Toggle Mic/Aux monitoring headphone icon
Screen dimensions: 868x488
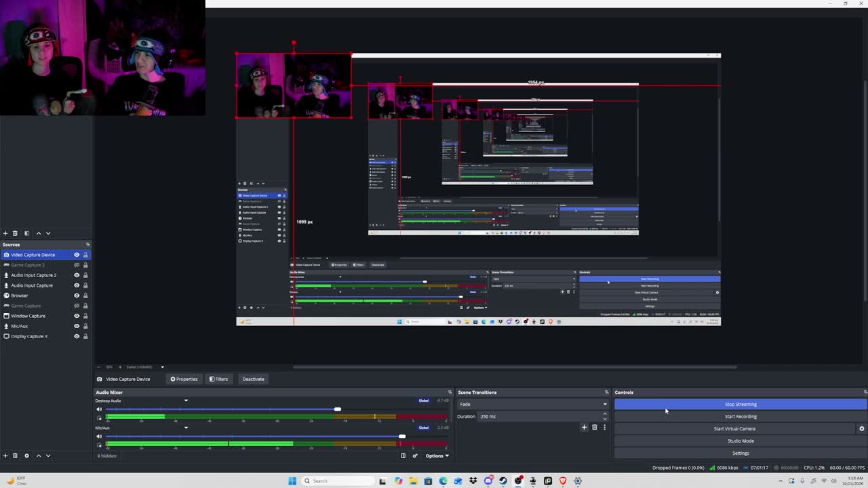99,445
